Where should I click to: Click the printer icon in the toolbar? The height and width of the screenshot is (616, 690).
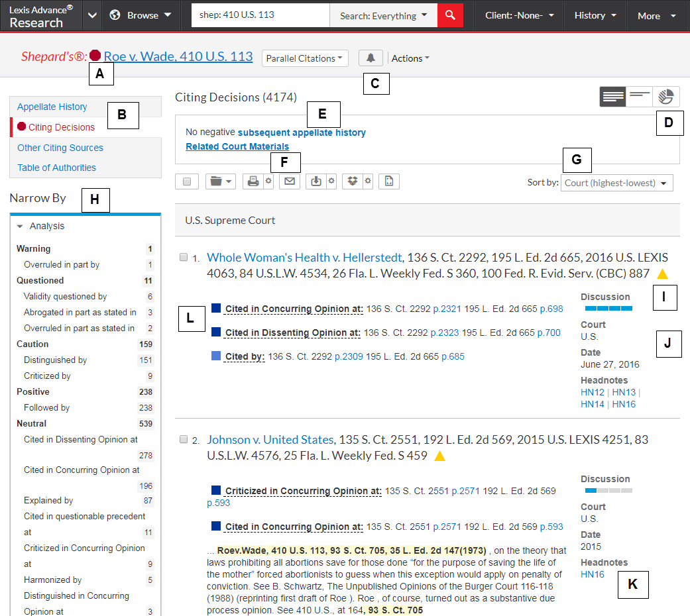pyautogui.click(x=253, y=181)
